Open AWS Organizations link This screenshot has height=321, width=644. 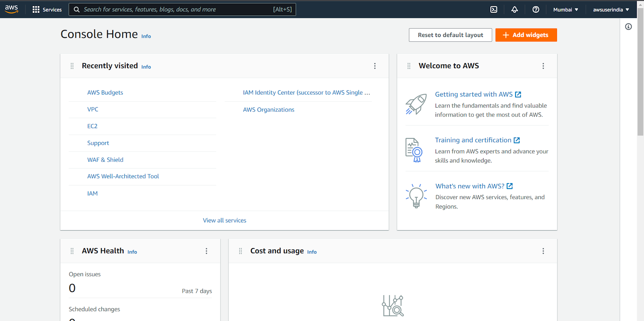(x=268, y=110)
